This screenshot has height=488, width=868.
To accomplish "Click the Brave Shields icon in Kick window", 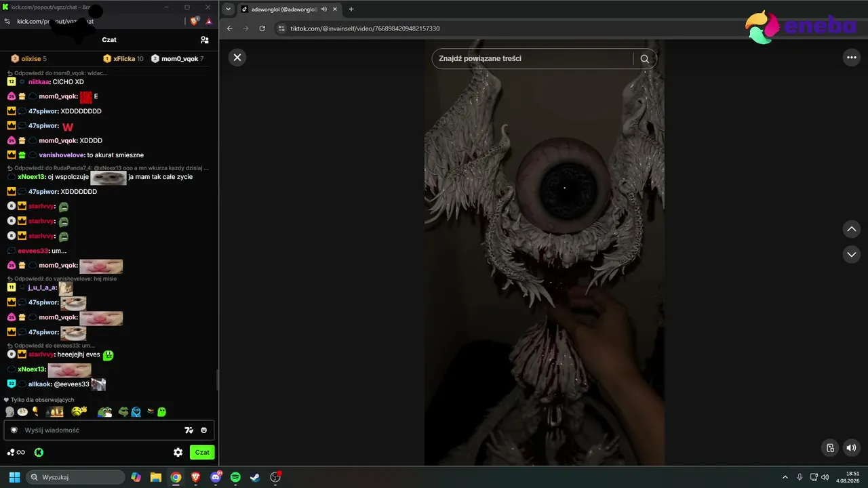I will coord(195,21).
